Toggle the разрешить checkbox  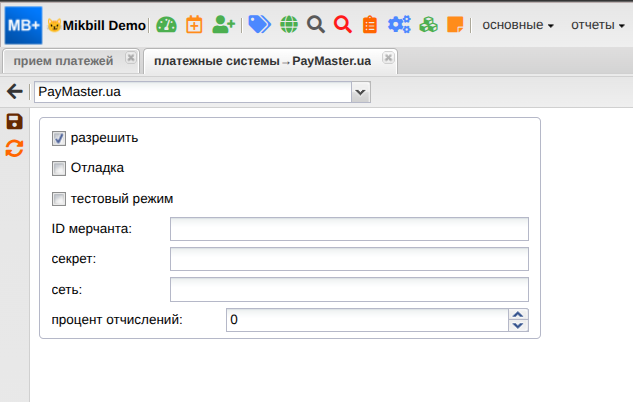point(59,138)
